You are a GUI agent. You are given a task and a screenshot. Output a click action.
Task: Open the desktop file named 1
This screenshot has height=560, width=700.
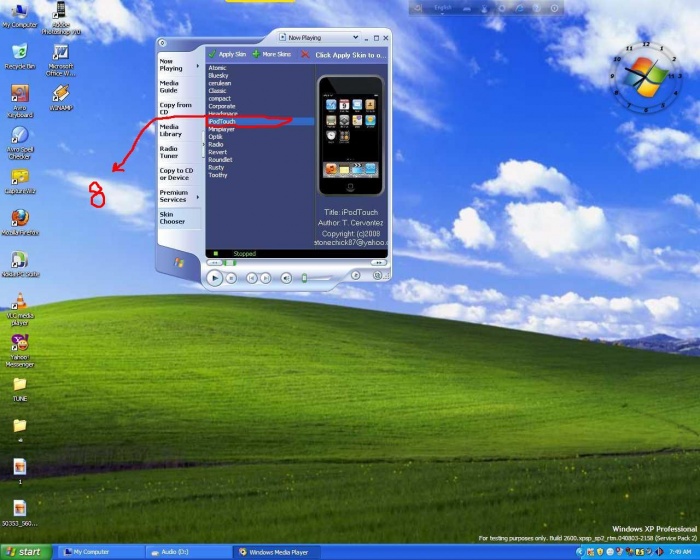(20, 472)
